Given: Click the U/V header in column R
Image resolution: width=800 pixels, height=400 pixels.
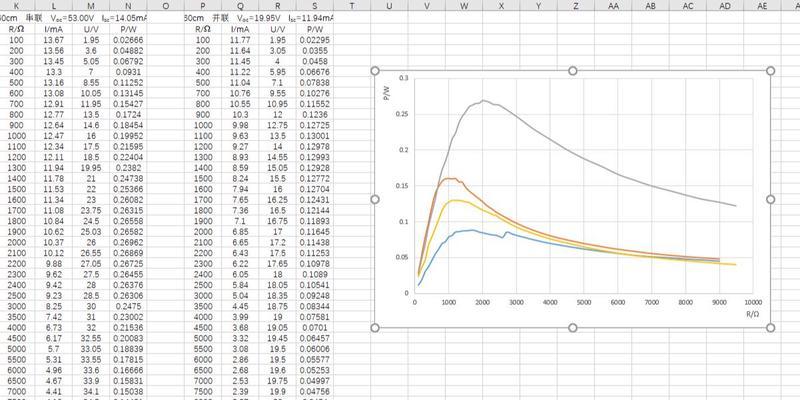Looking at the screenshot, I should 277,29.
